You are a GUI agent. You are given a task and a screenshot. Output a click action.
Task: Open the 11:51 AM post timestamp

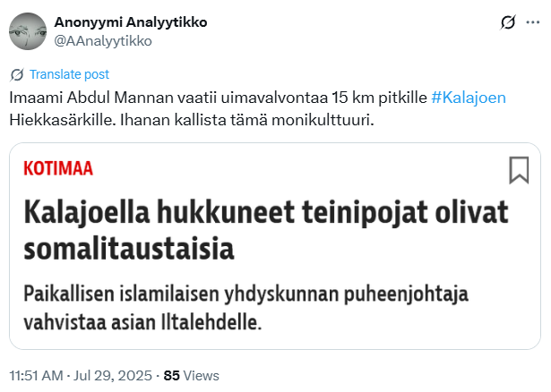[x=38, y=376]
